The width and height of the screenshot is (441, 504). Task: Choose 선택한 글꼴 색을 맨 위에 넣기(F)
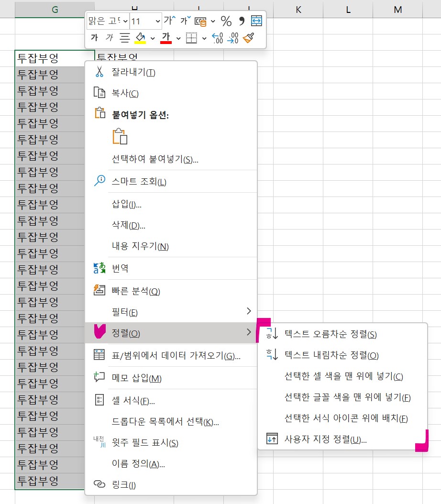[x=342, y=397]
